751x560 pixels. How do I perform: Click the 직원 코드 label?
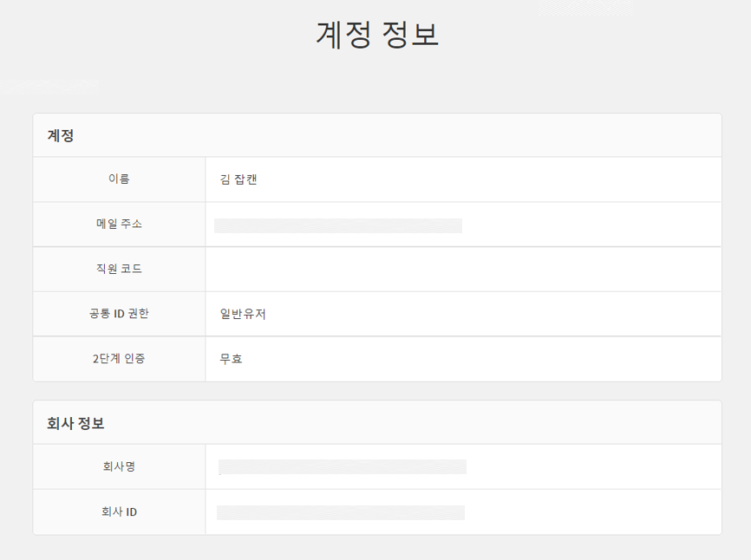(x=119, y=269)
